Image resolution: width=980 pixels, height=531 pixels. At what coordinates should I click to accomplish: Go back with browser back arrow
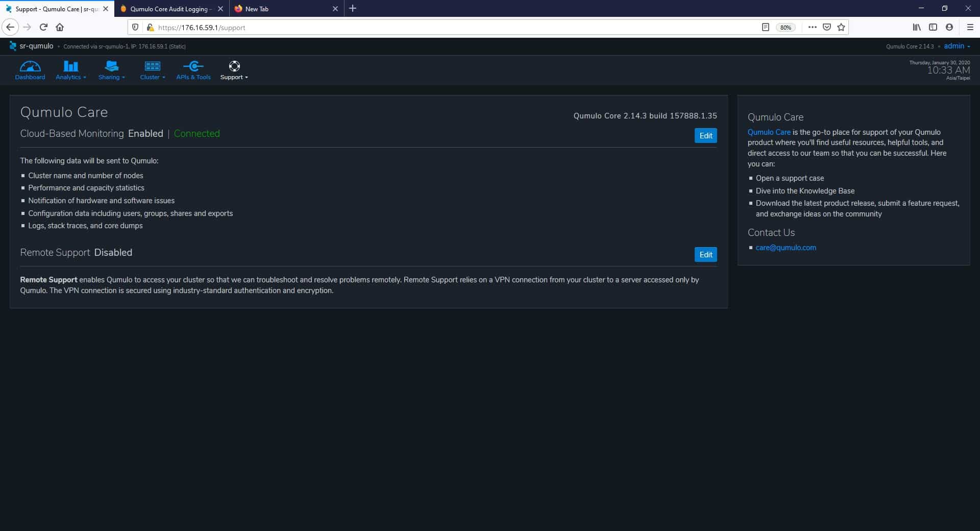point(10,27)
